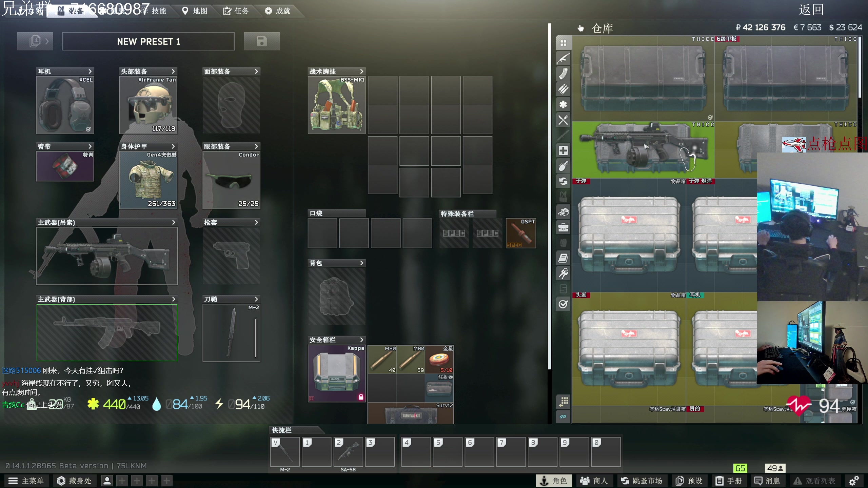Toggle quest items checkmark filter

click(x=563, y=304)
